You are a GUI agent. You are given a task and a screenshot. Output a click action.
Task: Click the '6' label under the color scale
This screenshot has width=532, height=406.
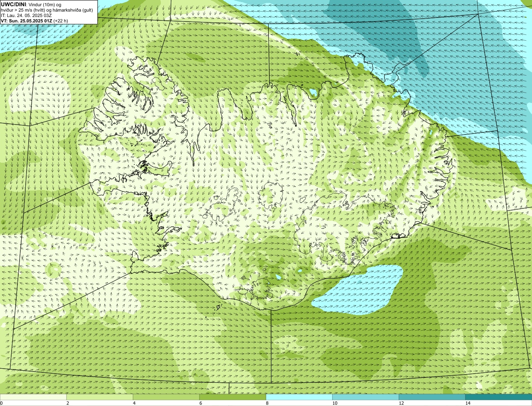pos(200,403)
